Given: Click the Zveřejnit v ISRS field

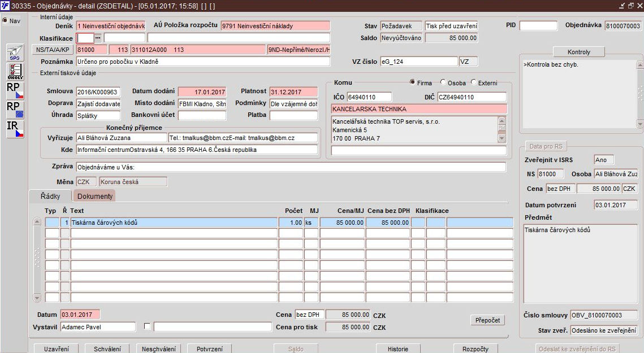Looking at the screenshot, I should pyautogui.click(x=604, y=160).
